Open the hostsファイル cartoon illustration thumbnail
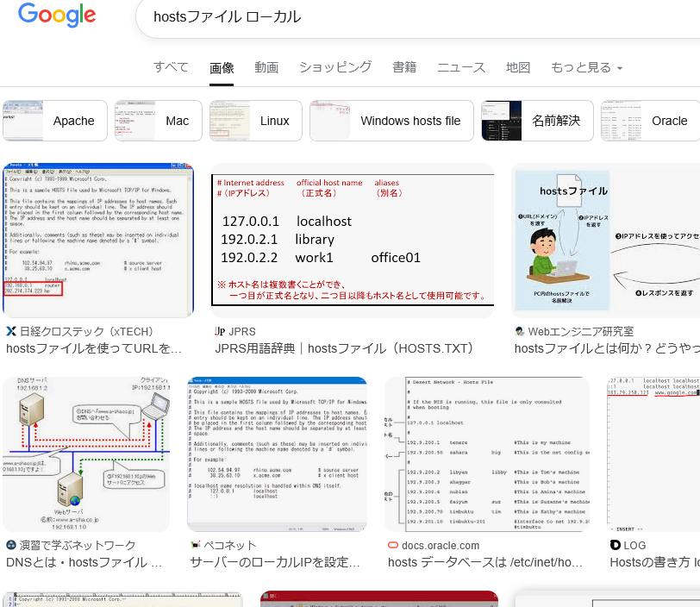This screenshot has width=700, height=607. (606, 241)
